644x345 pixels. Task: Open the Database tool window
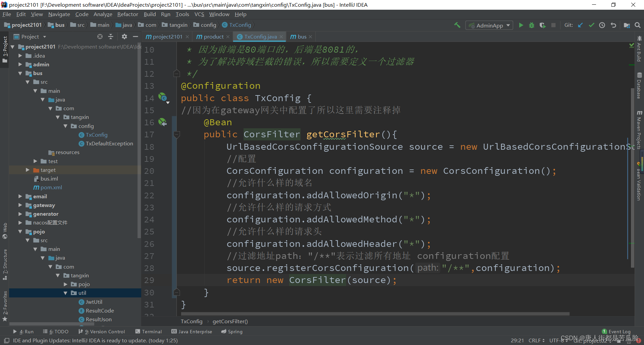click(639, 85)
